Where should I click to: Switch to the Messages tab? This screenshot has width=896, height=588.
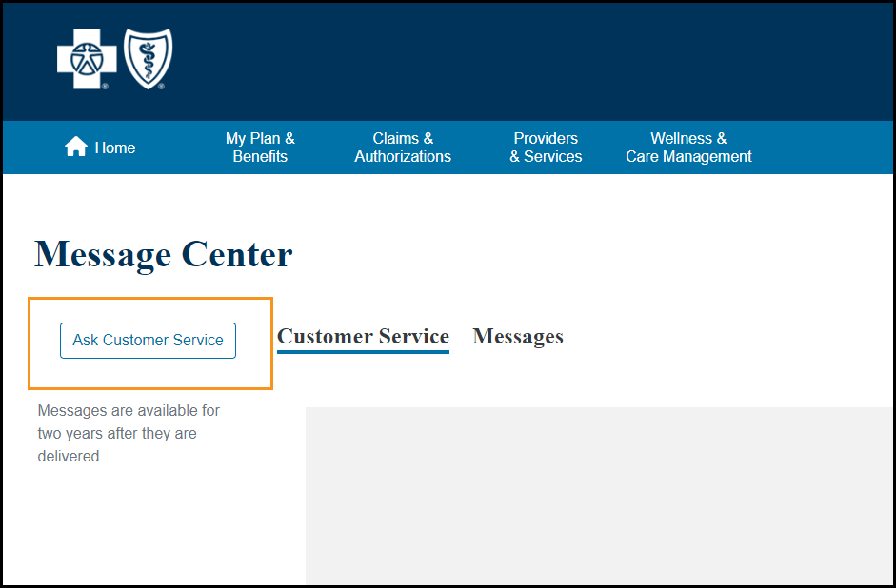pos(517,337)
